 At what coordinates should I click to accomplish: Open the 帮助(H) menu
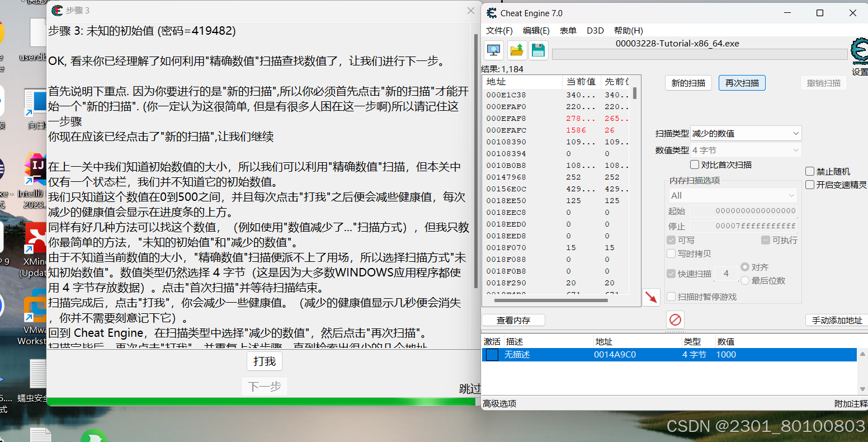628,30
